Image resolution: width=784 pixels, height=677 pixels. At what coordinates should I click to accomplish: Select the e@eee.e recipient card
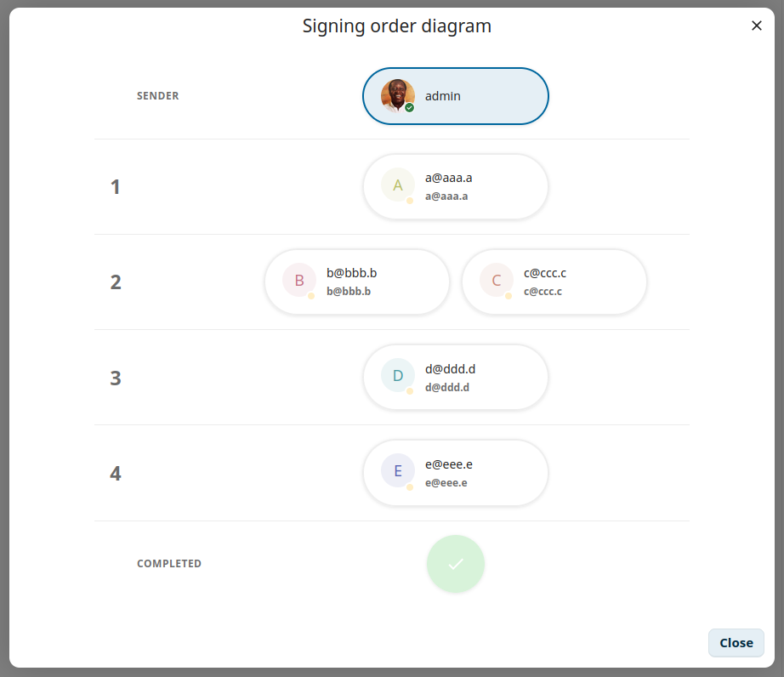456,472
